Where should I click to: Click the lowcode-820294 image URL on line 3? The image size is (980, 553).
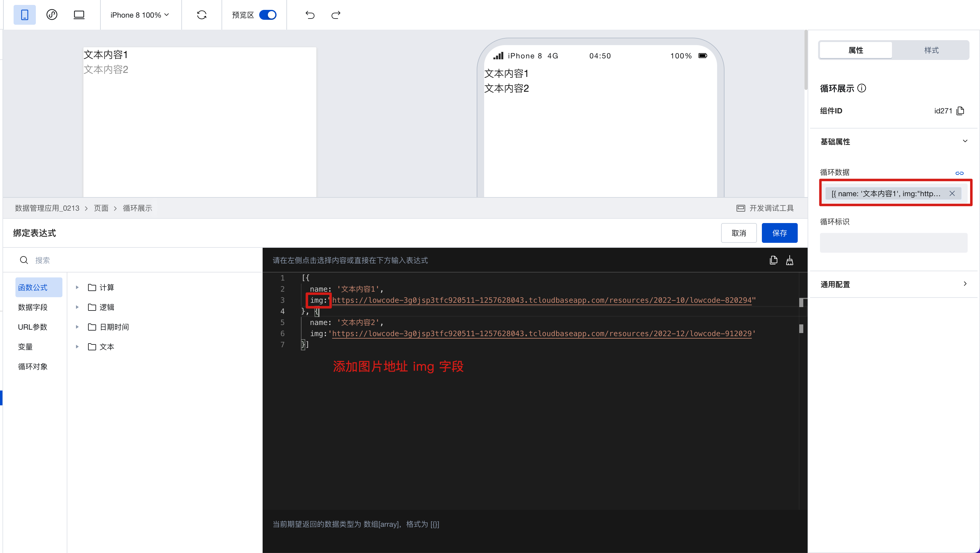542,300
